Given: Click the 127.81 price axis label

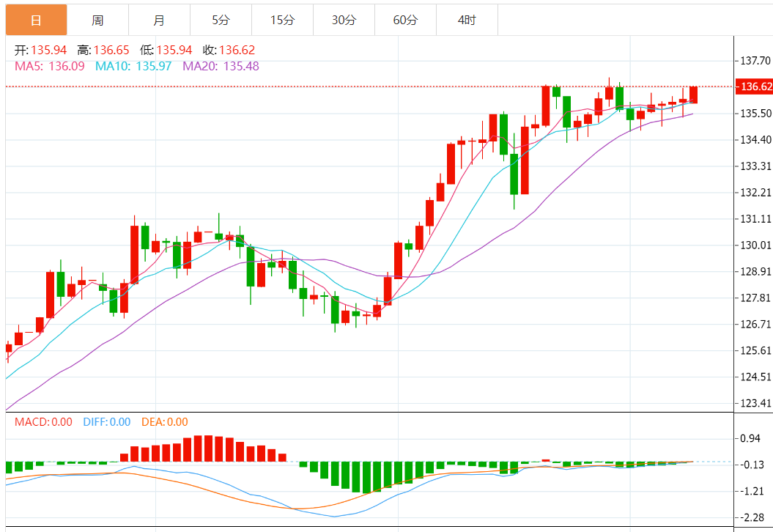Looking at the screenshot, I should (755, 298).
